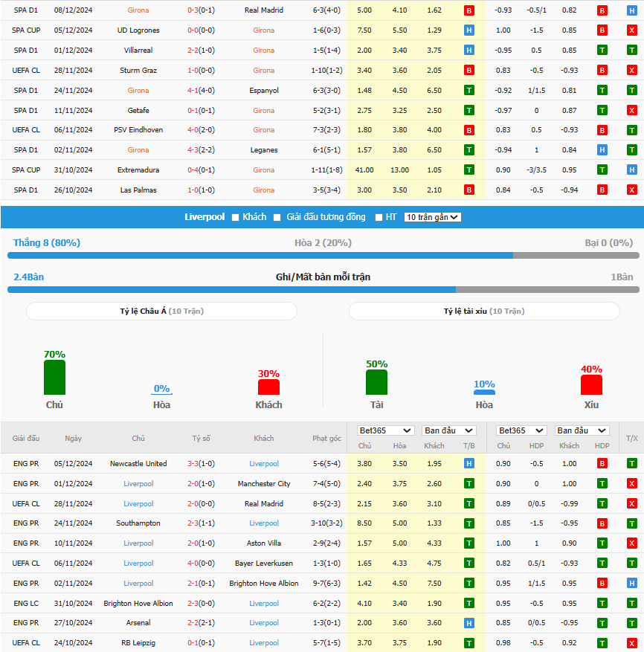Toggle the HT checkbox
The height and width of the screenshot is (652, 644).
(x=379, y=218)
